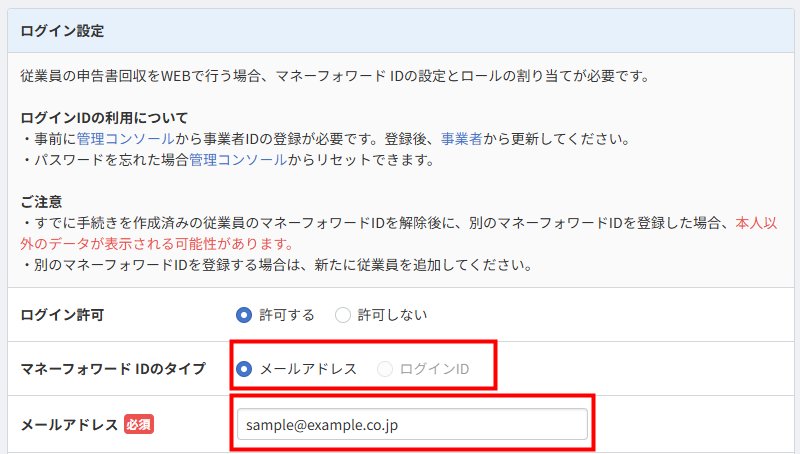Click the ご注意 heading
The width and height of the screenshot is (800, 454).
(41, 202)
